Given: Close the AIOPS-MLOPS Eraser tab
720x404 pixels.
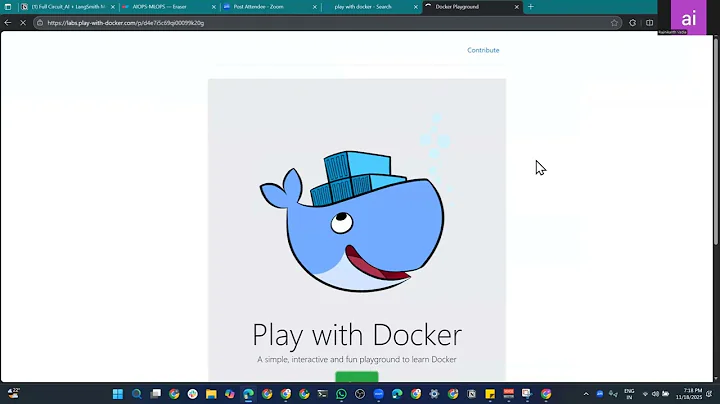Looking at the screenshot, I should 214,7.
